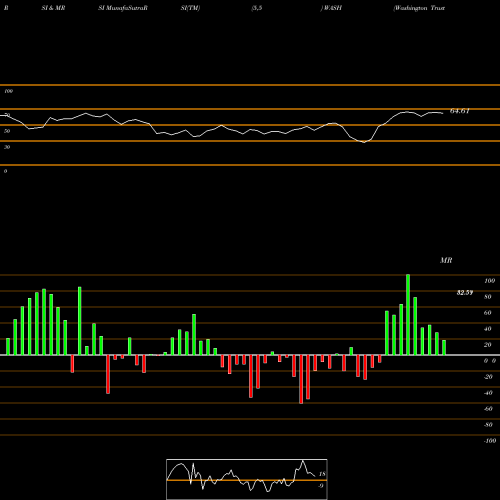The width and height of the screenshot is (500, 500).
Task: Click the 'SI(TM)' header text
Action: point(190,8)
